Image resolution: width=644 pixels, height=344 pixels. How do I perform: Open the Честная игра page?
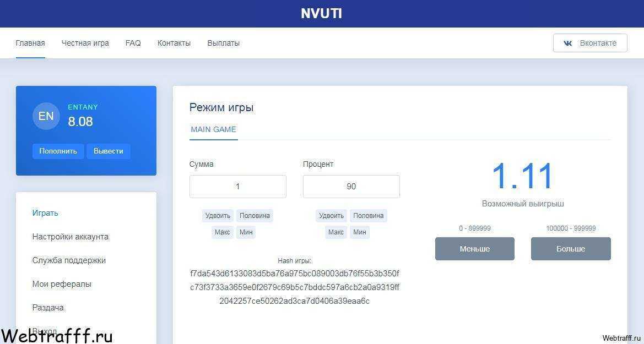(85, 43)
